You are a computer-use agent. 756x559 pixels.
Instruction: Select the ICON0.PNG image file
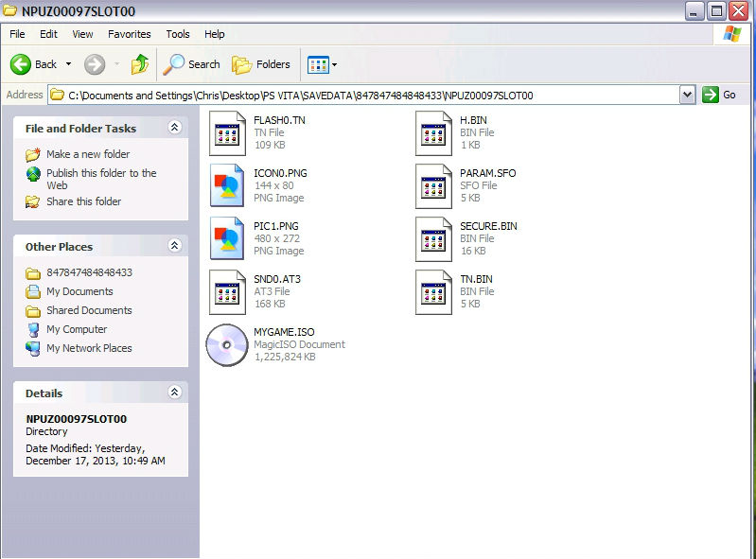click(x=228, y=185)
